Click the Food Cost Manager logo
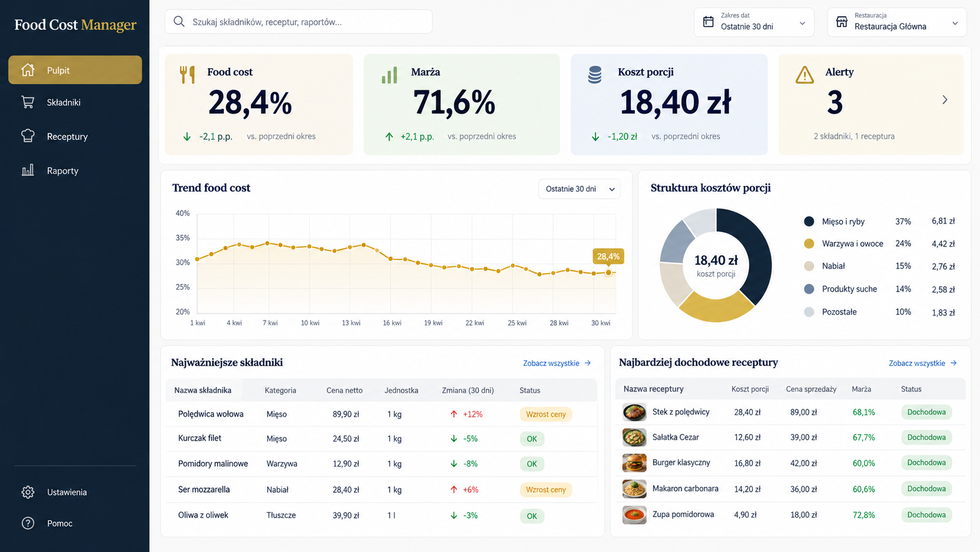980x552 pixels. [x=75, y=25]
